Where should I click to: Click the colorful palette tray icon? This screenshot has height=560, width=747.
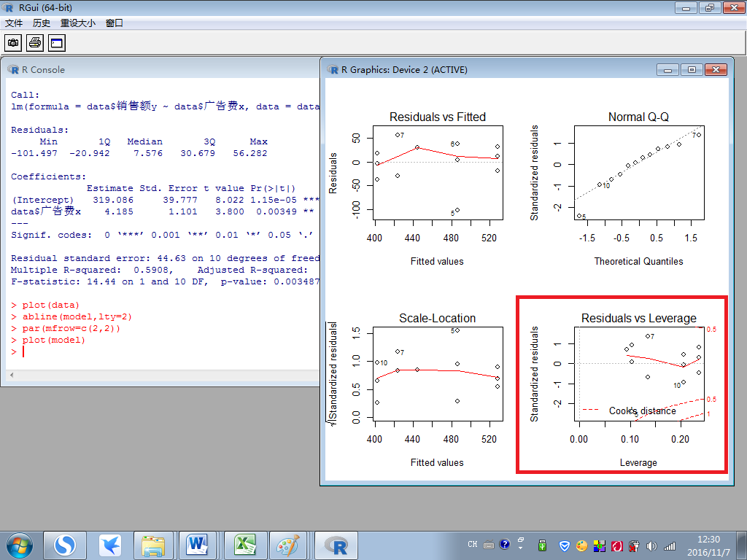[581, 545]
